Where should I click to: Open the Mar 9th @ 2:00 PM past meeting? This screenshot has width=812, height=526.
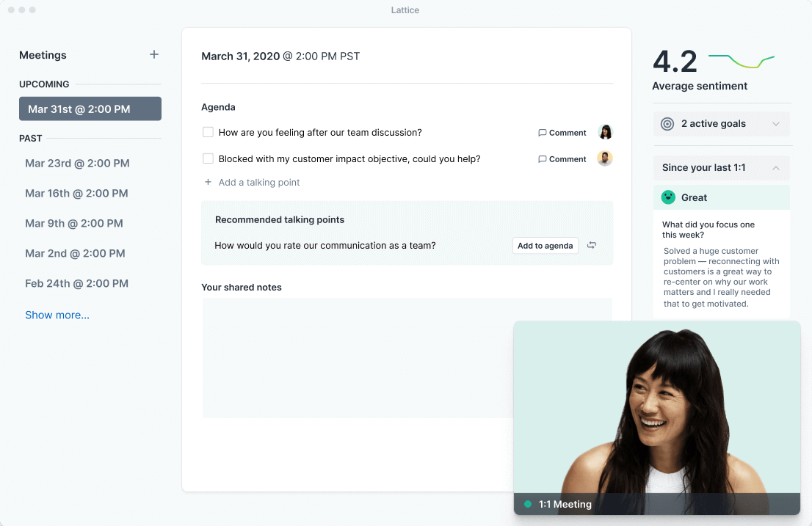[74, 224]
